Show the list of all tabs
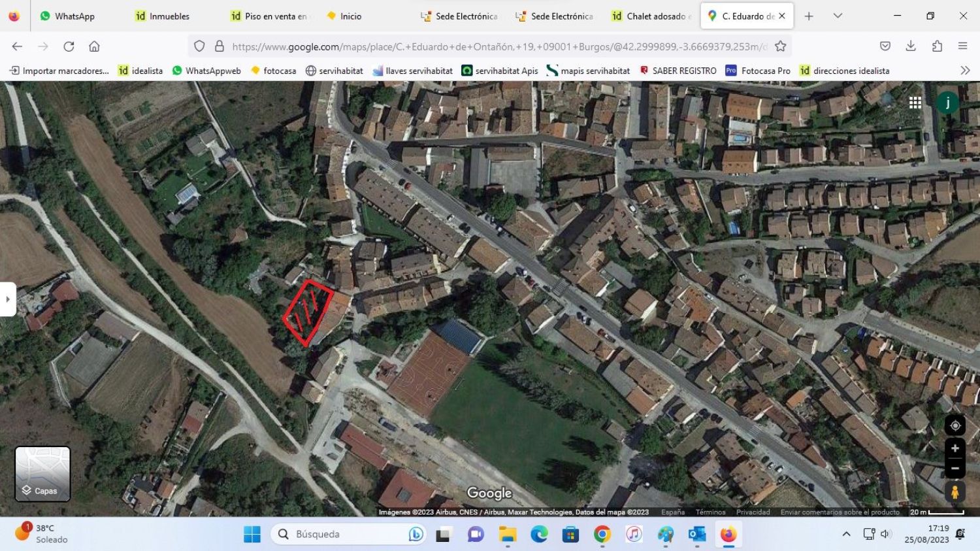Image resolution: width=980 pixels, height=551 pixels. pos(838,16)
